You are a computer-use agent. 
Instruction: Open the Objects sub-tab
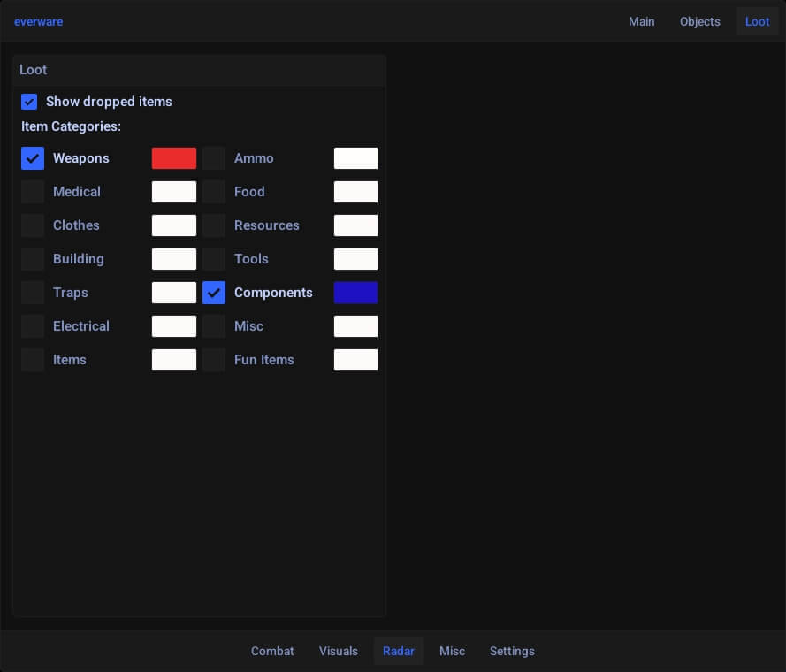point(699,21)
